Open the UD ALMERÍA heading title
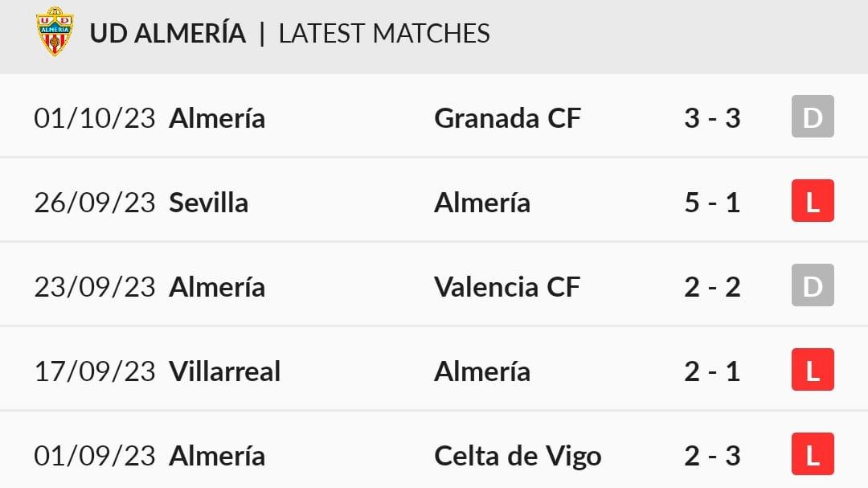 click(168, 33)
